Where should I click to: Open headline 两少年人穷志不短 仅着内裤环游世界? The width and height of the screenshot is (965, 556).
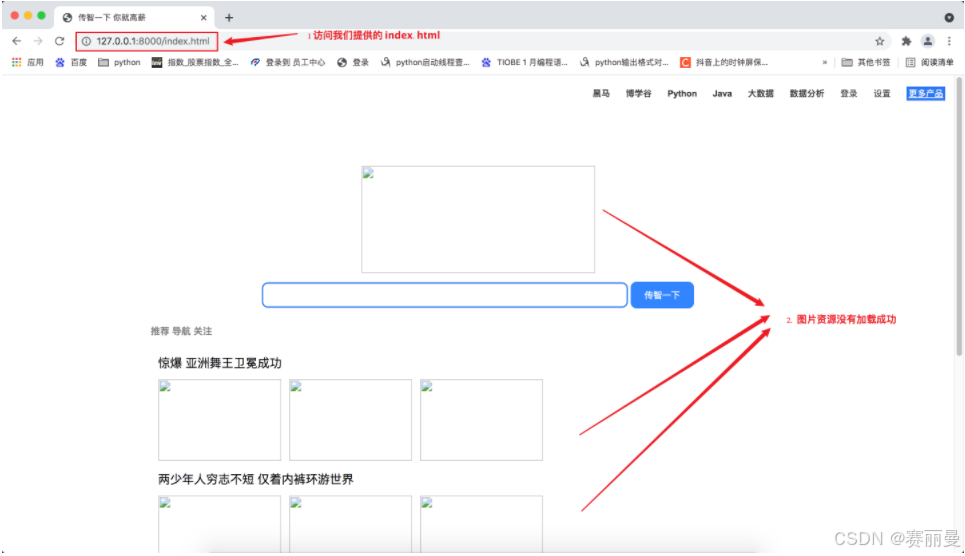[x=256, y=480]
